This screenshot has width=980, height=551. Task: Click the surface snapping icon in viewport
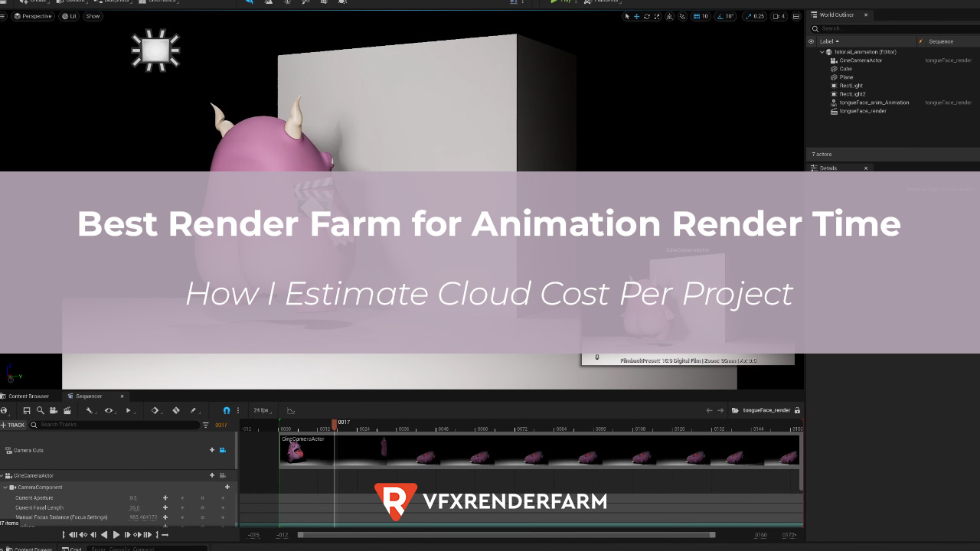tap(683, 16)
